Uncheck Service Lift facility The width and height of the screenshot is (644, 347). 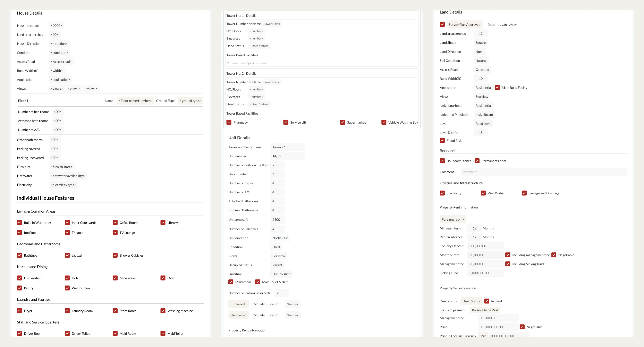coord(286,122)
